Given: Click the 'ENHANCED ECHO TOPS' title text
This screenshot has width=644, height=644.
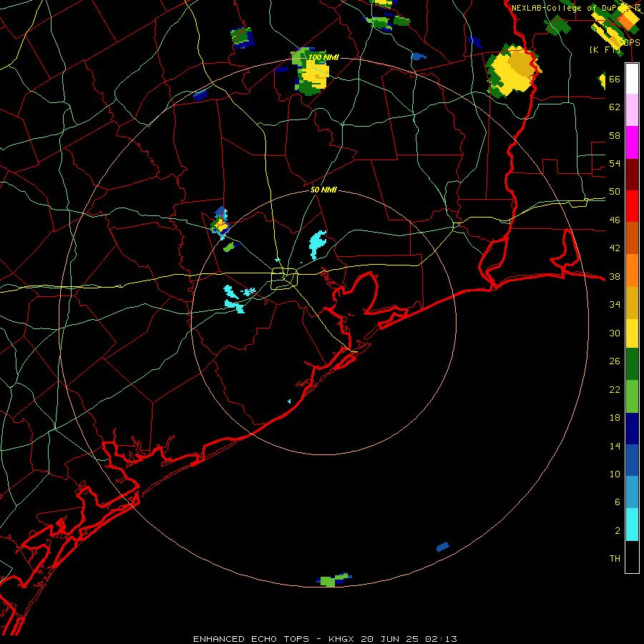Looking at the screenshot, I should point(251,639).
